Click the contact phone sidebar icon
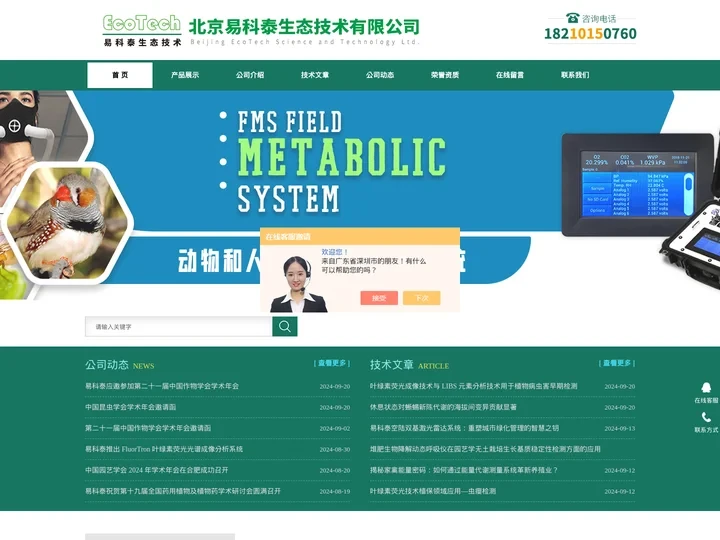This screenshot has width=720, height=540. click(706, 422)
